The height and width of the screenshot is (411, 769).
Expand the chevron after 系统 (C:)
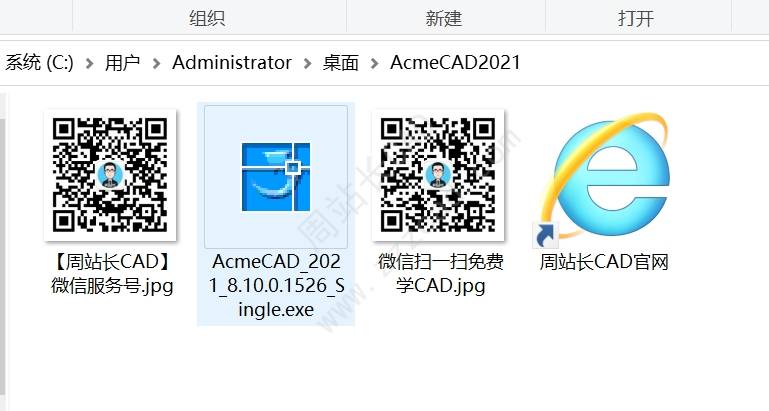[89, 63]
